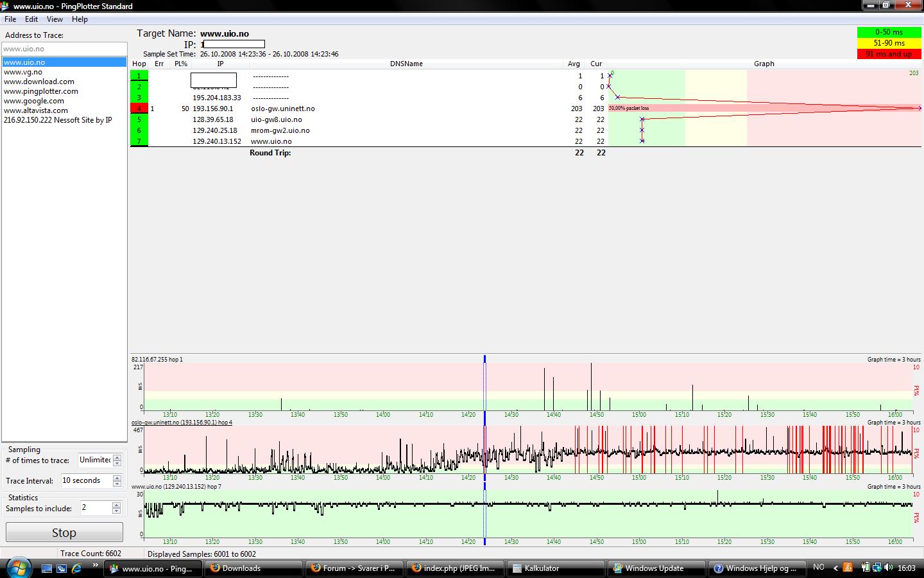The image size is (924, 578).
Task: Select red hop 4 indicator
Action: click(x=139, y=109)
